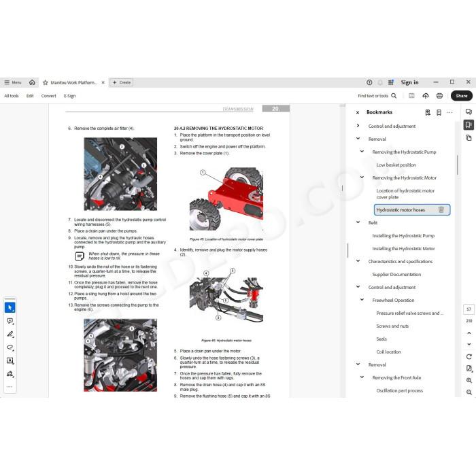This screenshot has width=476, height=476.
Task: Click the Sign in link
Action: (409, 82)
